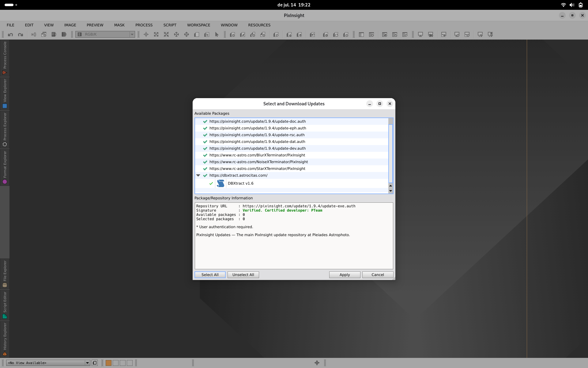
Task: Click the Undo arrow icon in toolbar
Action: click(10, 35)
